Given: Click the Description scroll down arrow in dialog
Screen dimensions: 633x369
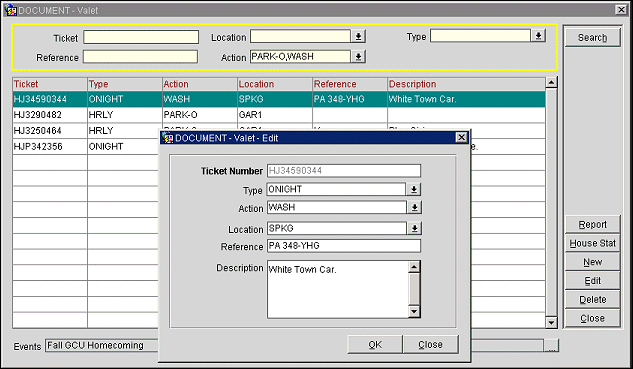Looking at the screenshot, I should click(414, 312).
